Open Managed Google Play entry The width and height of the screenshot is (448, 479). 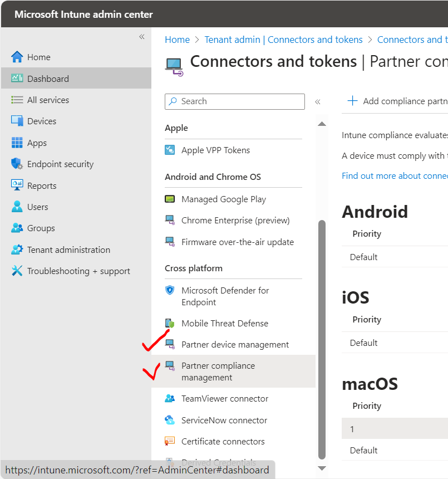tap(233, 199)
